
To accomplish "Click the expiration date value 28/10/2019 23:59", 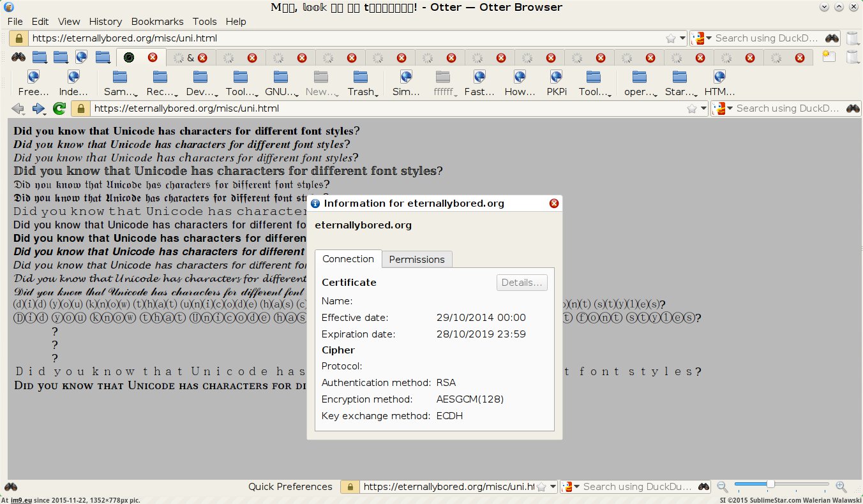I will pyautogui.click(x=481, y=334).
